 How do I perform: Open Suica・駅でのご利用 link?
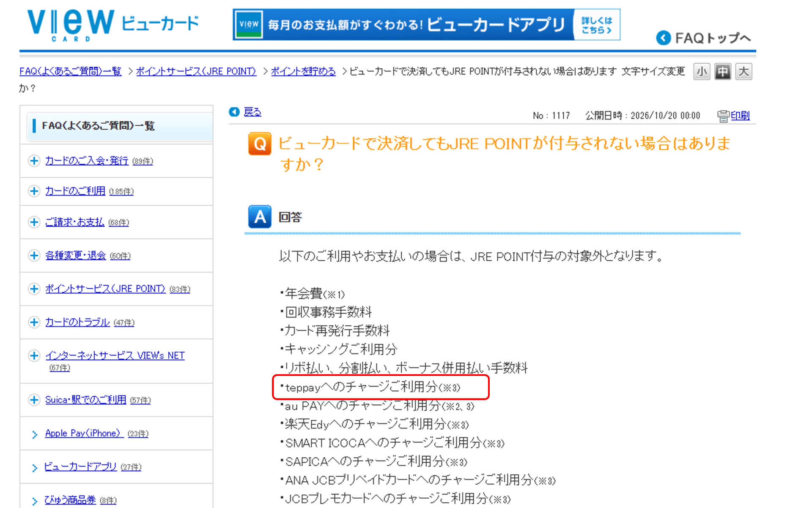86,400
